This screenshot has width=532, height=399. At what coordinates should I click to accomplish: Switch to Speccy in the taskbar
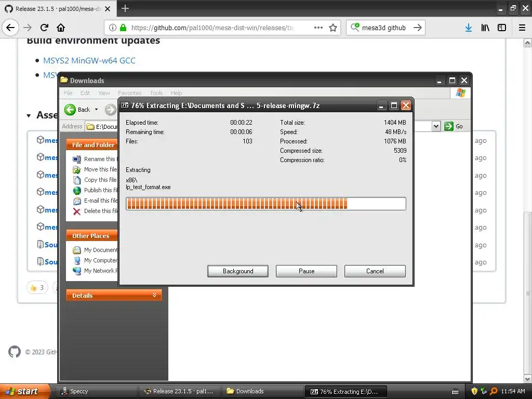point(96,391)
